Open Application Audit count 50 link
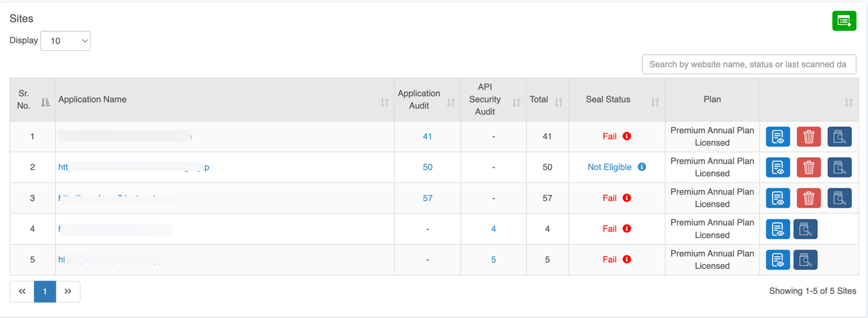This screenshot has height=318, width=868. pyautogui.click(x=427, y=167)
